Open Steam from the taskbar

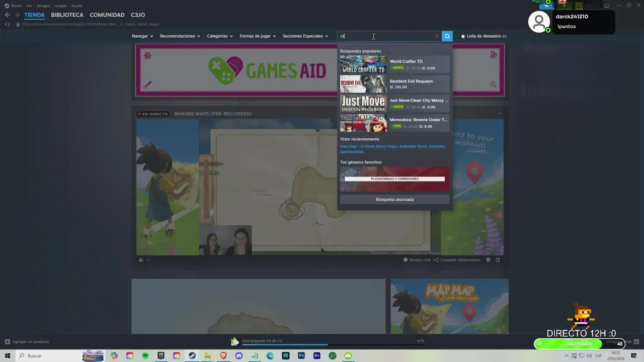click(x=192, y=356)
